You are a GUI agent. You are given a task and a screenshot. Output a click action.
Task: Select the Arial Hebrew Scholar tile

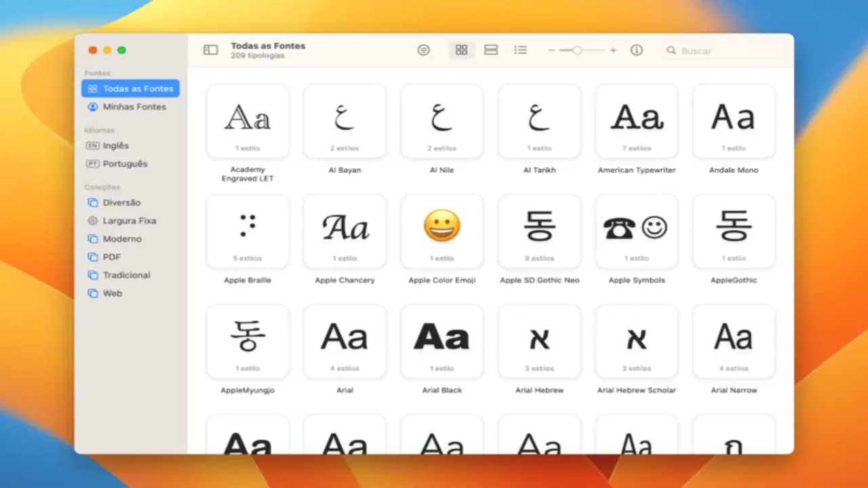click(x=637, y=342)
